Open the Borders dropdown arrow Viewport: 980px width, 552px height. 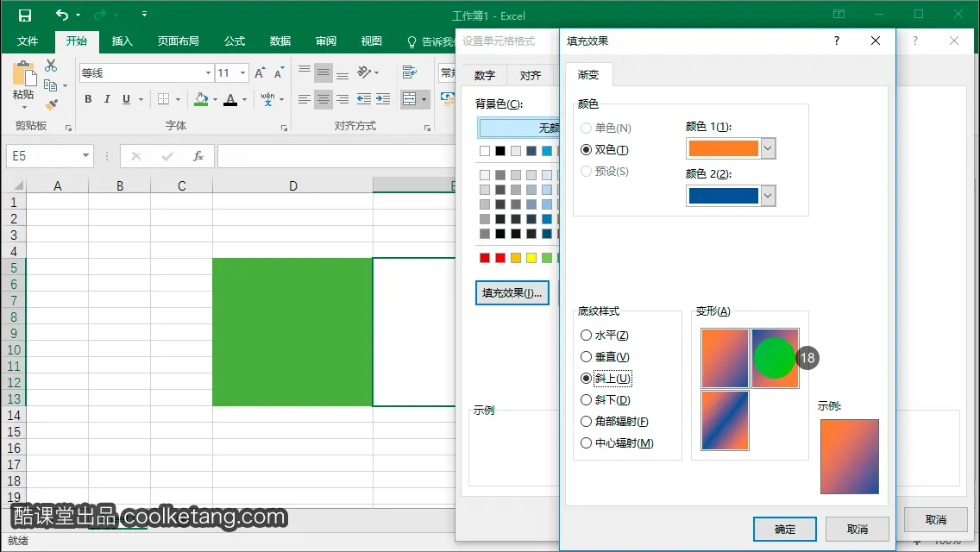(x=178, y=99)
